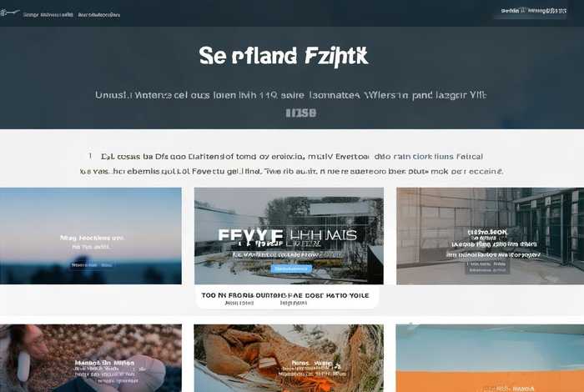Open the first header navigation link

click(48, 15)
